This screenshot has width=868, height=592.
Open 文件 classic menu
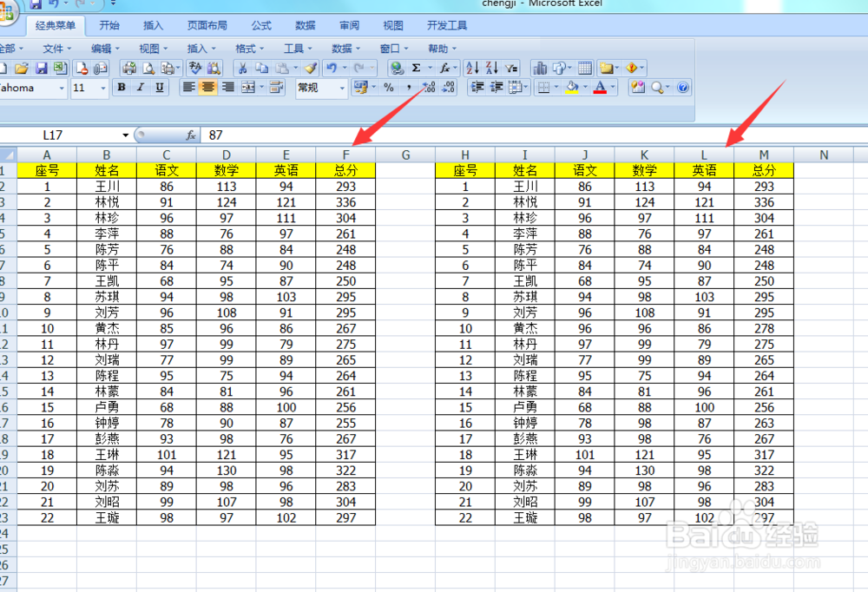pyautogui.click(x=57, y=49)
